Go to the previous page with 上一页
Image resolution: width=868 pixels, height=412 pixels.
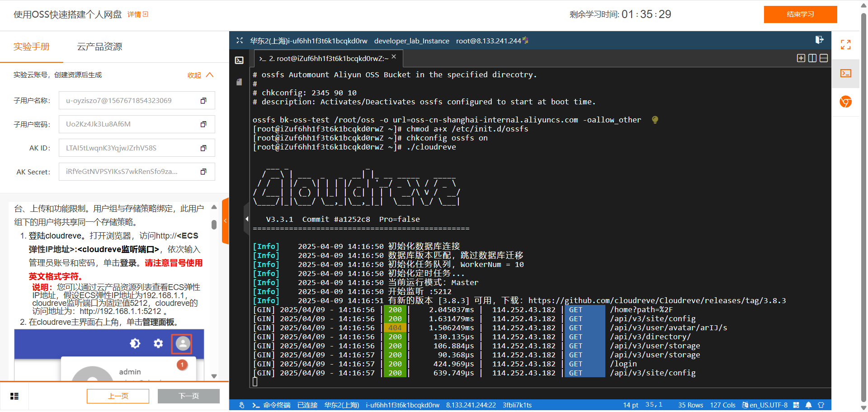pos(118,396)
